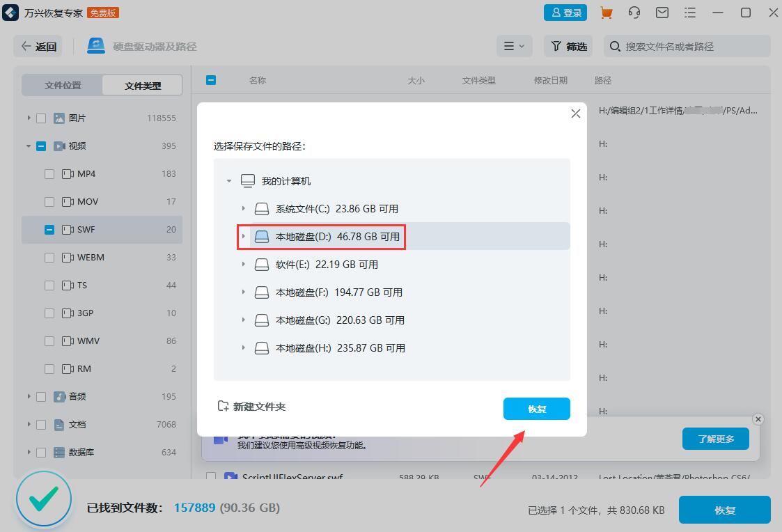Switch to the 文件位置 tab
The width and height of the screenshot is (782, 532).
click(x=61, y=84)
